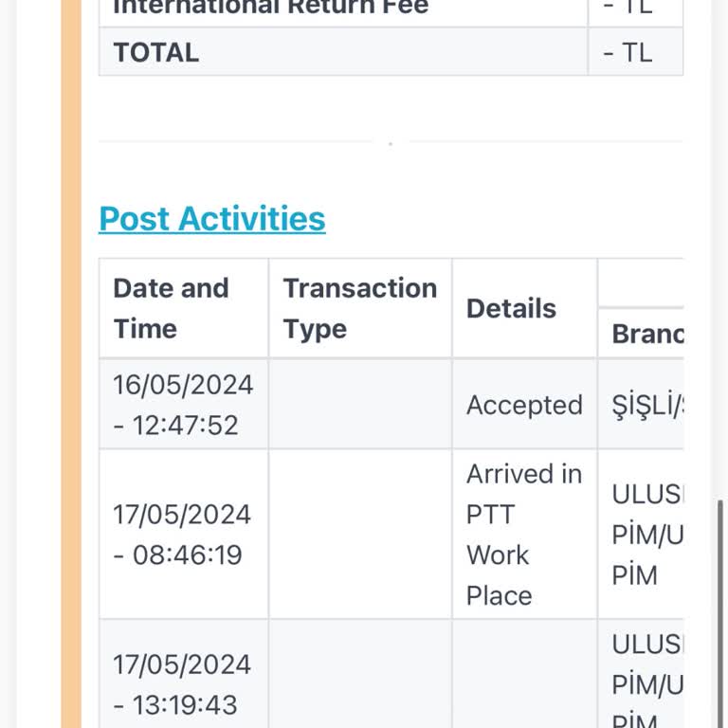Tap the International Return Fee TL amount
Viewport: 728px width, 728px height.
point(628,8)
